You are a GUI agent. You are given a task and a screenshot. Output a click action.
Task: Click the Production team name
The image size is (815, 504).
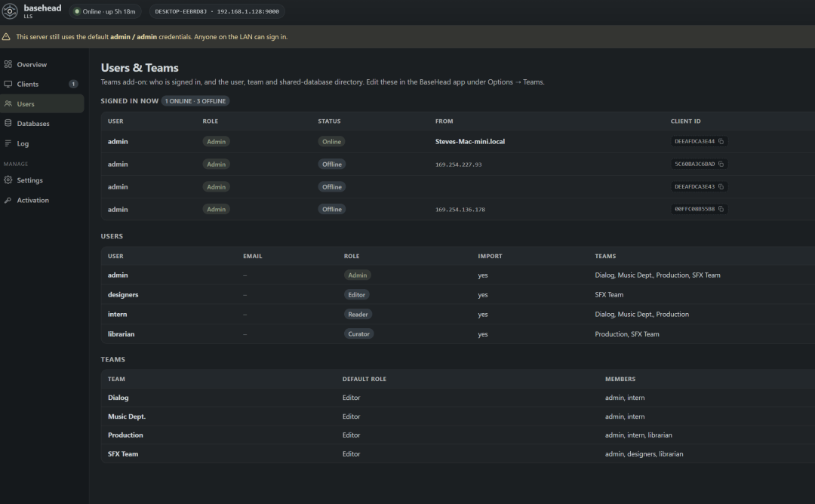[x=125, y=435]
